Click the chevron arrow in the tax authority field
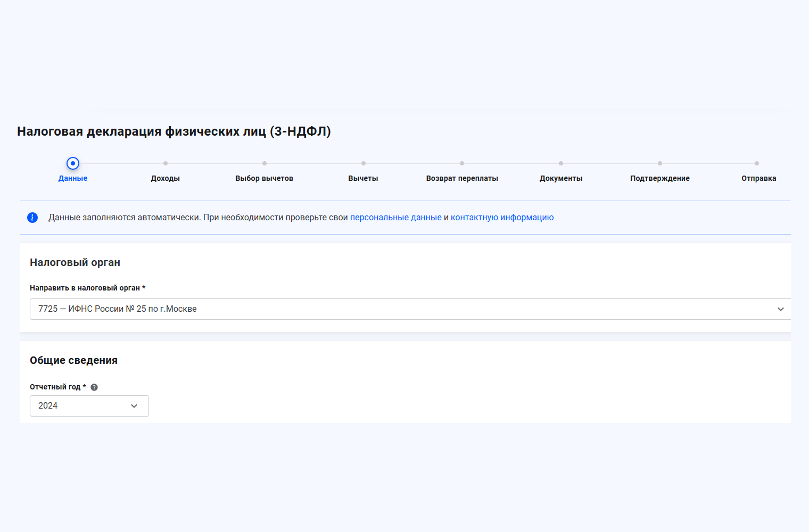Screen dimensions: 809x532 click(x=780, y=309)
